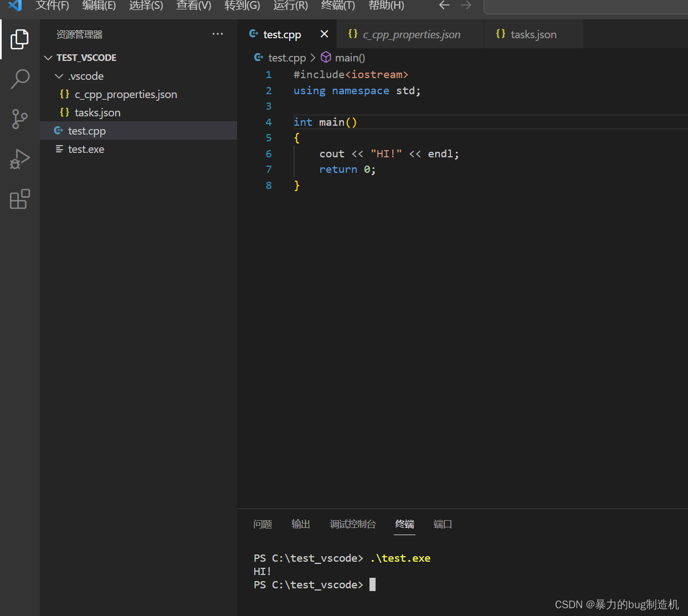This screenshot has width=688, height=616.
Task: Click the VS Code logo icon
Action: (15, 6)
